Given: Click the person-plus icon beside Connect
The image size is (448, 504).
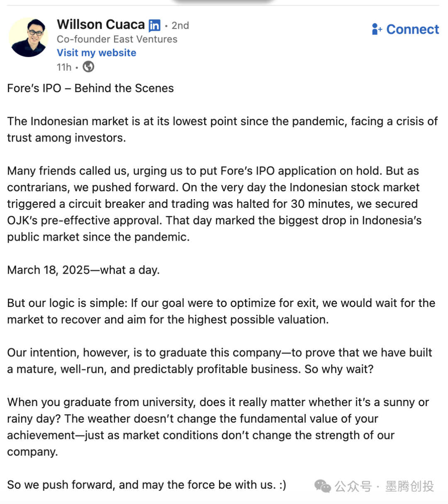Looking at the screenshot, I should [x=377, y=29].
